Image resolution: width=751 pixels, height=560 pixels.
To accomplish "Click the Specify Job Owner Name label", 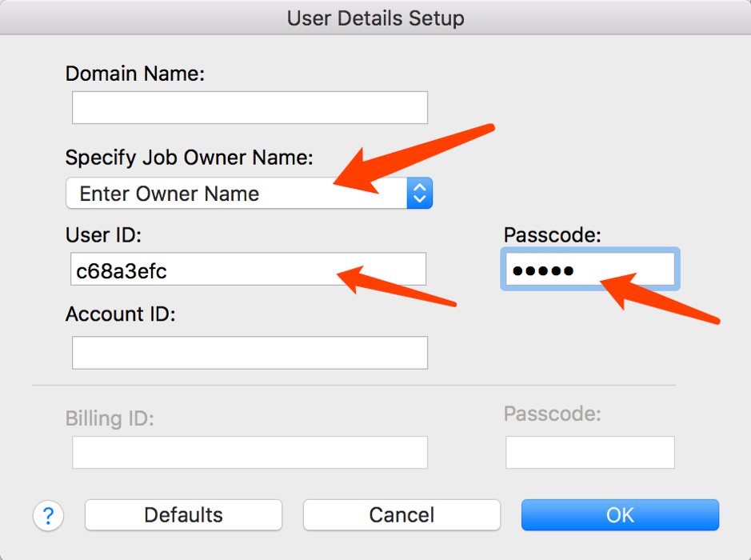I will [x=189, y=157].
